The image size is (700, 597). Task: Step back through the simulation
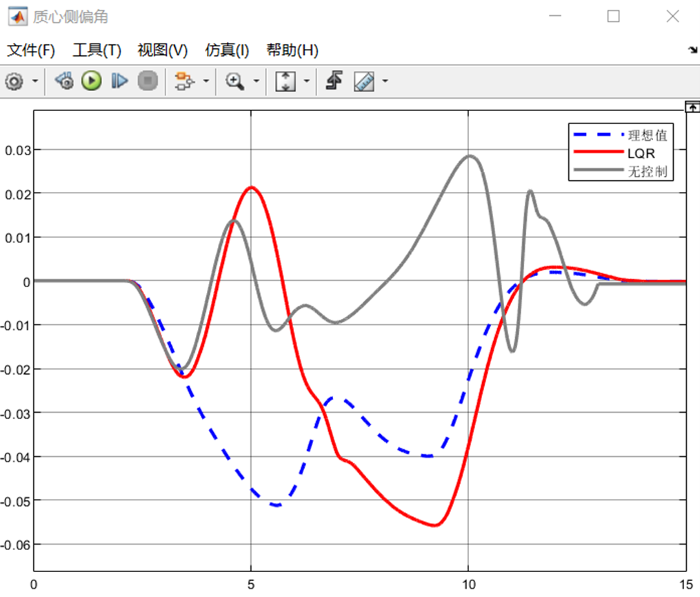coord(64,81)
